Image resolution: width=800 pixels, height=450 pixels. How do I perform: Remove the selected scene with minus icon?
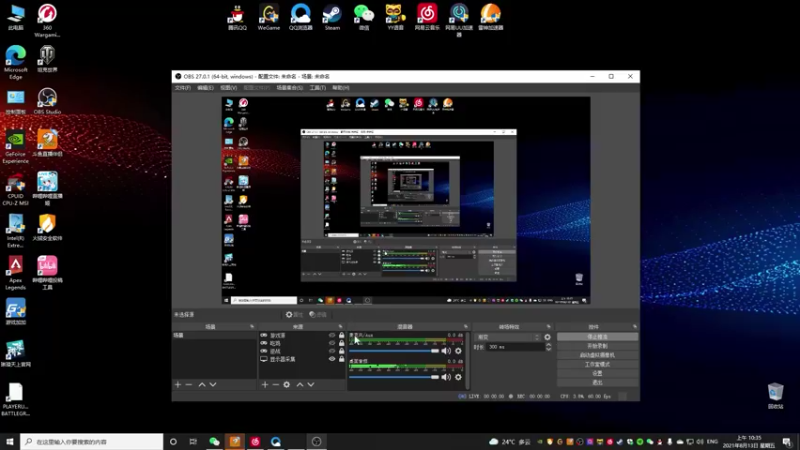(x=189, y=384)
